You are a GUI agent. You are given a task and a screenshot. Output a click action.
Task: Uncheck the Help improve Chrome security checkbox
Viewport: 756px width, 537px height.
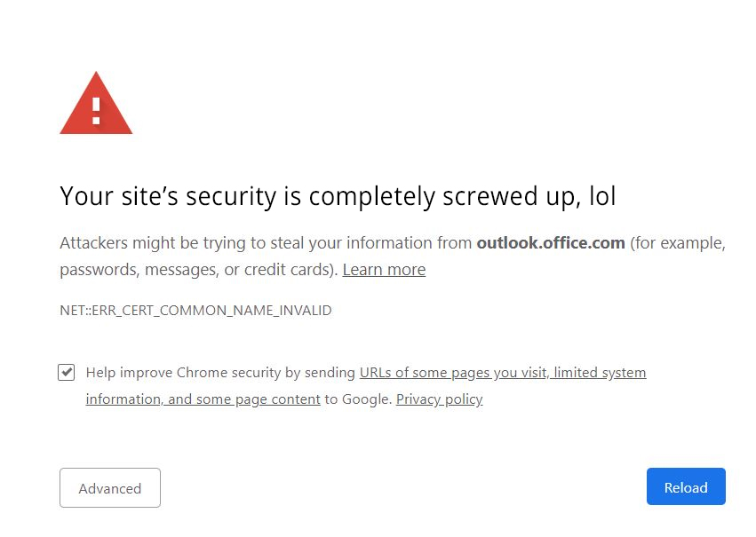(x=66, y=372)
